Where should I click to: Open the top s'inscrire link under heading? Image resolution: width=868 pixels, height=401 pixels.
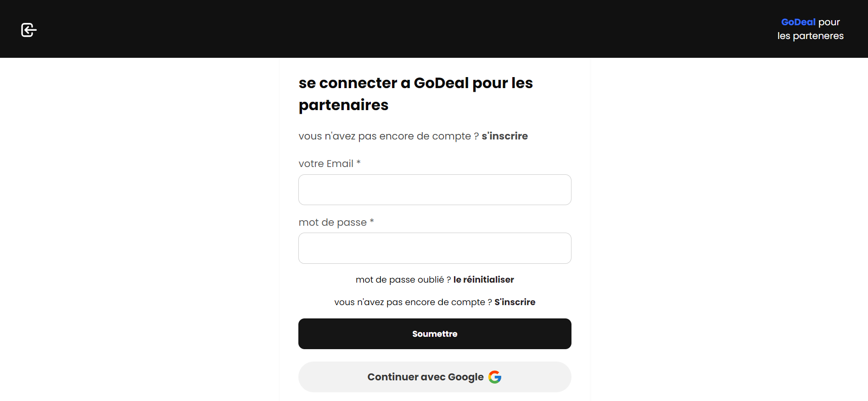tap(504, 136)
